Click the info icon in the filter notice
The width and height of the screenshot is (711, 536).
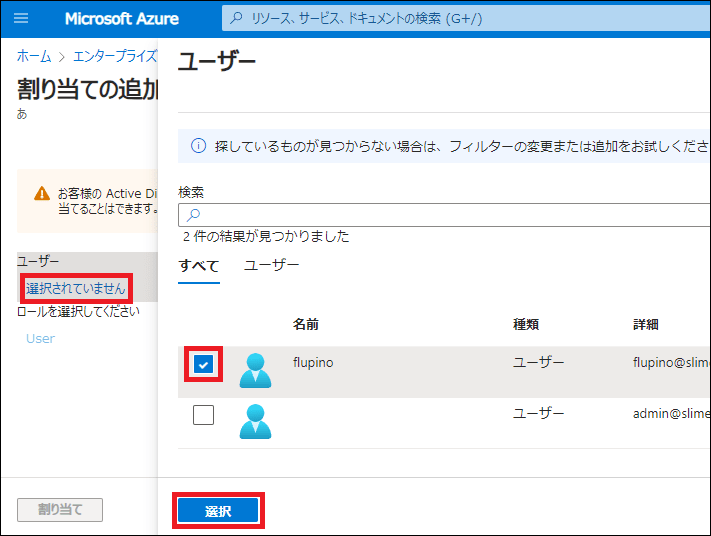point(198,146)
